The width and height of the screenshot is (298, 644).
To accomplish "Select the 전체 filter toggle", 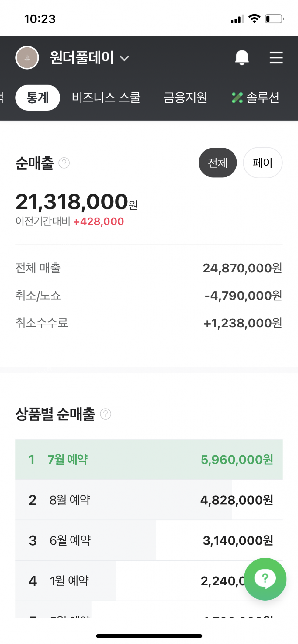I will [x=217, y=163].
